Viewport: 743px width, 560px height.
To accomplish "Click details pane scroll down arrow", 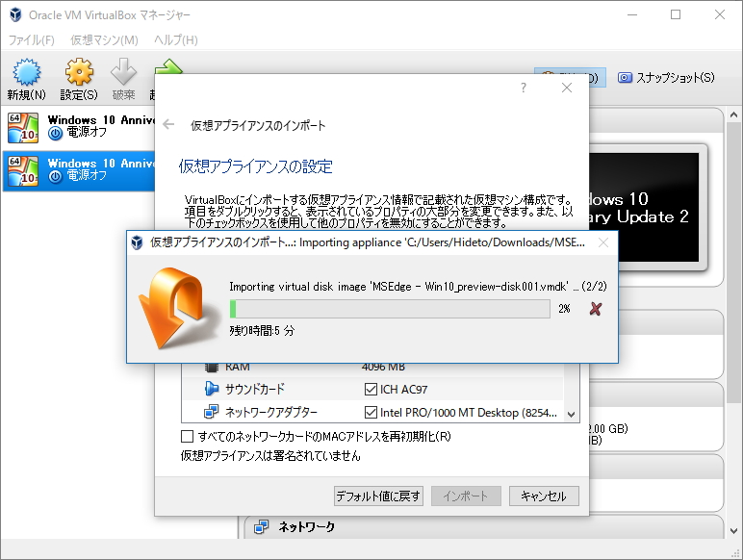I will [x=733, y=530].
